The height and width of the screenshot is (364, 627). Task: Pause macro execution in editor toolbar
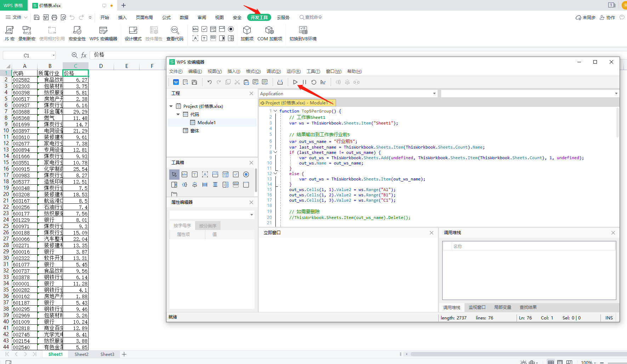click(x=304, y=82)
